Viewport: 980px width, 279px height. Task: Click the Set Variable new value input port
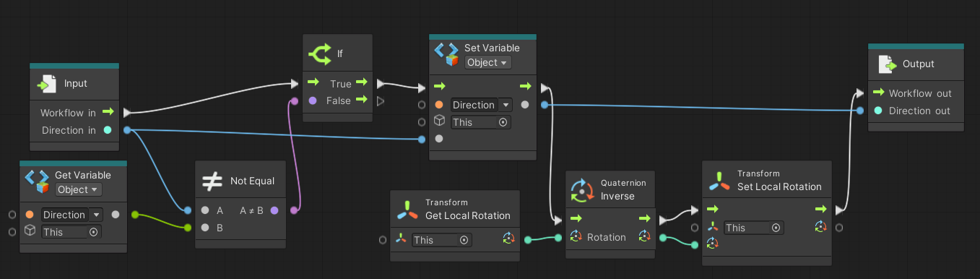click(439, 138)
